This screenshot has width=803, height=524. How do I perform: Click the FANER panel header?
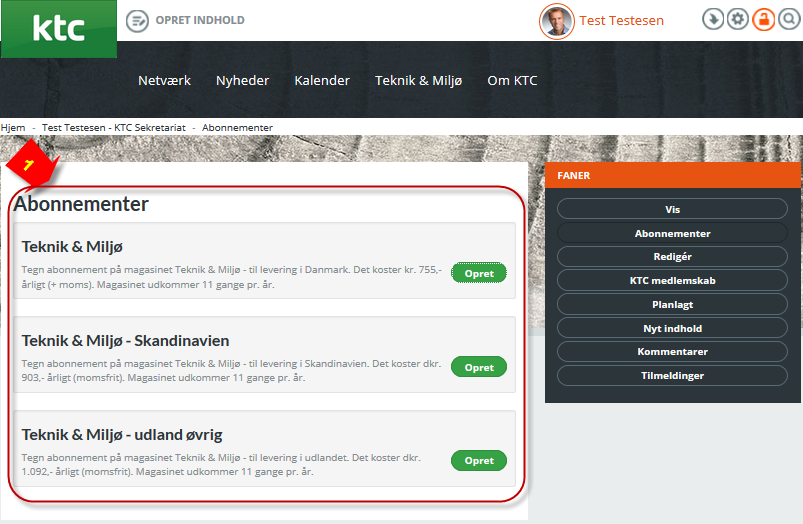pos(673,175)
